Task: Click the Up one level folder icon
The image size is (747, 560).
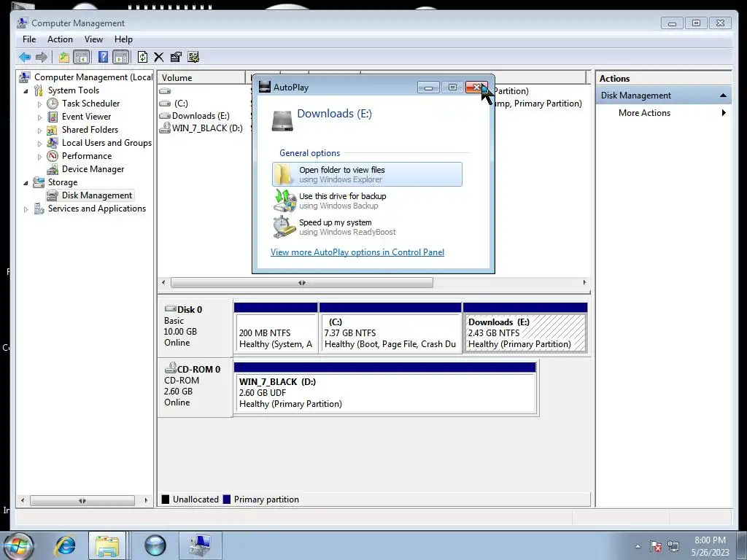Action: point(64,57)
